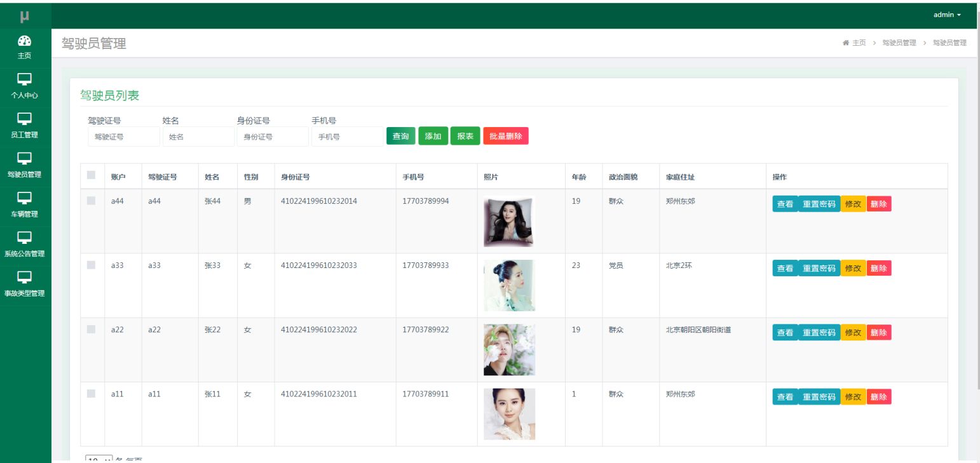
Task: Click the 添加 add button
Action: click(x=433, y=136)
